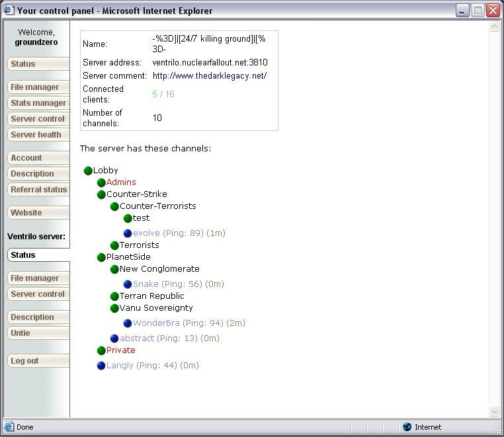
Task: View Referral status page
Action: click(38, 190)
